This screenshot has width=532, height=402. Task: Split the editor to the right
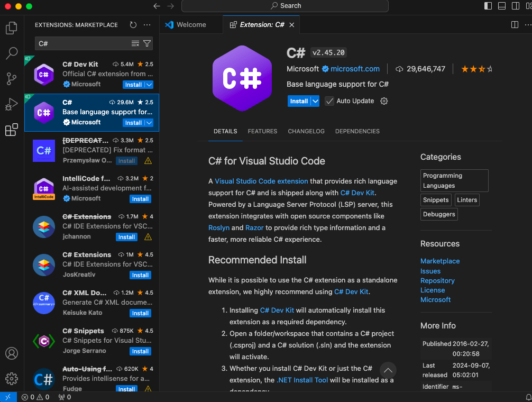pos(515,25)
